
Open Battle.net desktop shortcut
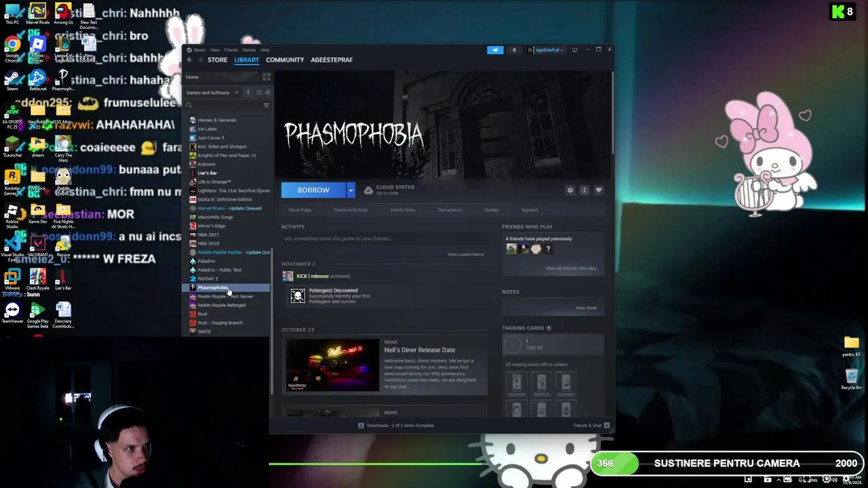click(x=37, y=81)
